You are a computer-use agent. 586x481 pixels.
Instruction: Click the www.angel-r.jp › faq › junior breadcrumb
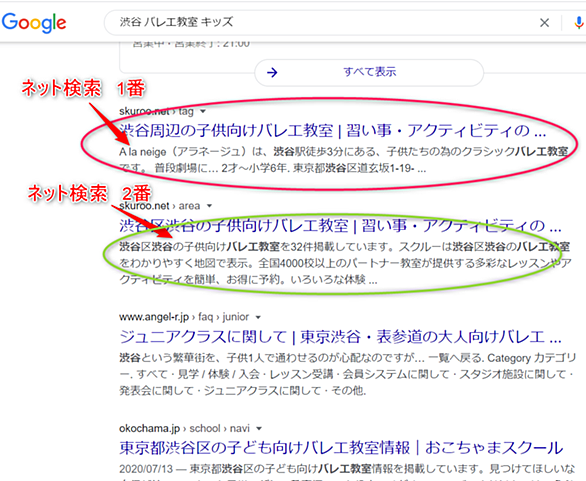tap(184, 317)
